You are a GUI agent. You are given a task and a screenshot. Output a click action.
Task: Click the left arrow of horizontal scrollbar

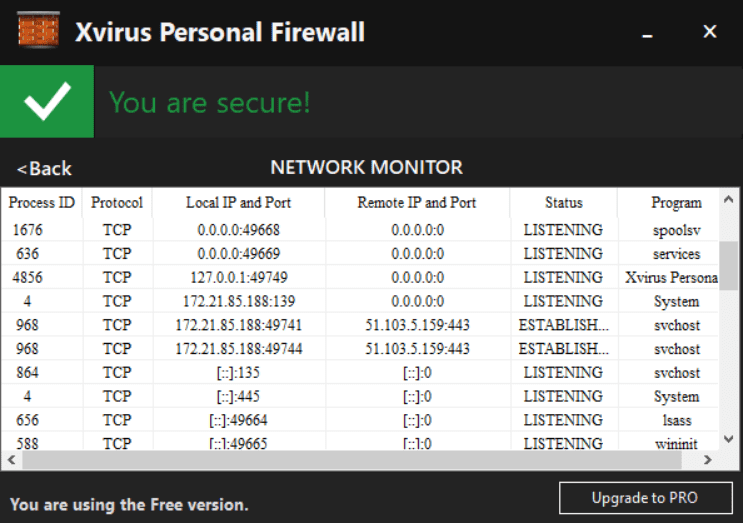[9, 460]
